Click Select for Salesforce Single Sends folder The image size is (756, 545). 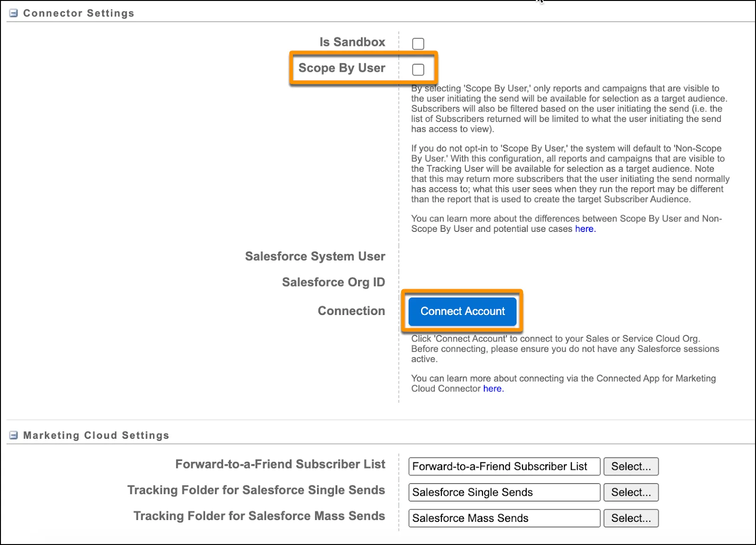tap(631, 492)
